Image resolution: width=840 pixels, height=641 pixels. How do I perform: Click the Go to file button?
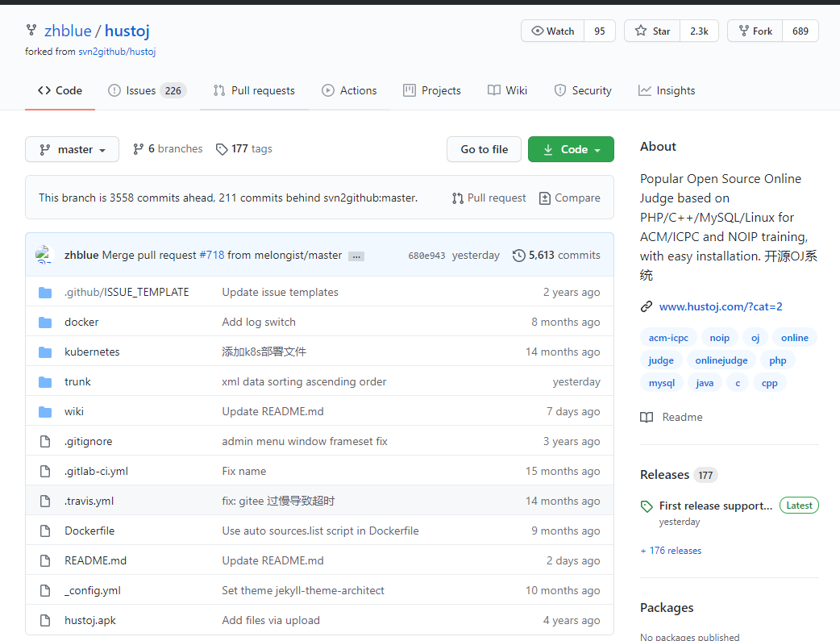pyautogui.click(x=484, y=149)
